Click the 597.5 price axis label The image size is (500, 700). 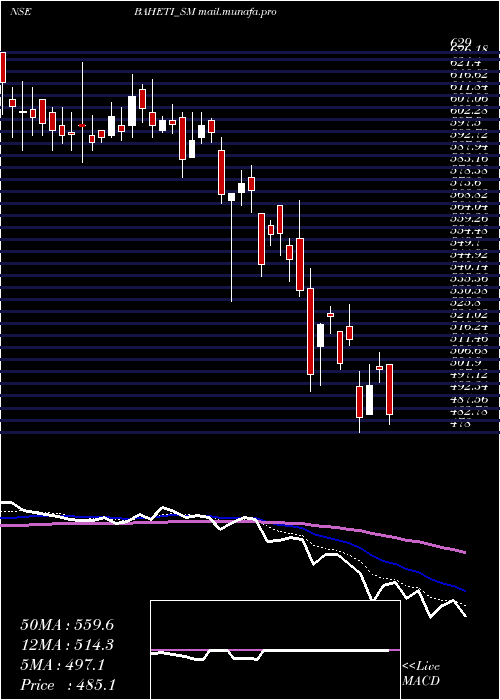coord(465,123)
